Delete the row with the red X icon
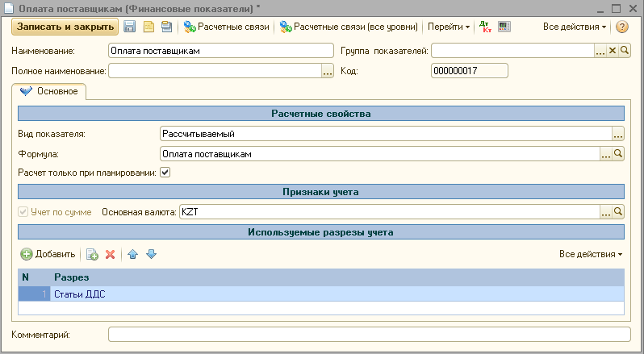644x354 pixels. point(110,254)
